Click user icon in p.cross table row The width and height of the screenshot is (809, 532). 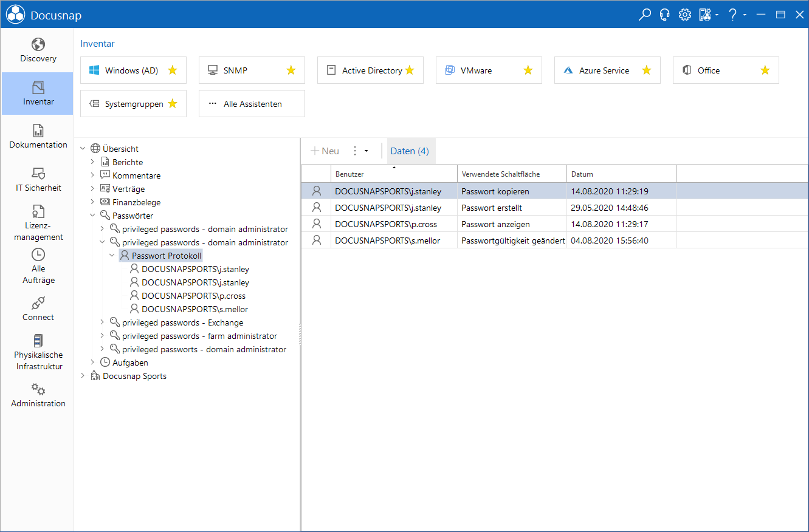[316, 224]
